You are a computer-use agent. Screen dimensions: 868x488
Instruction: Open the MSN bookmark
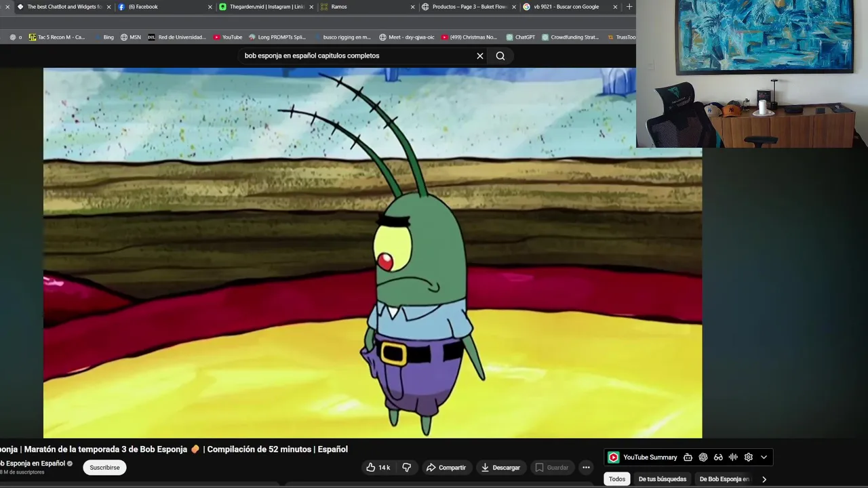coord(131,37)
